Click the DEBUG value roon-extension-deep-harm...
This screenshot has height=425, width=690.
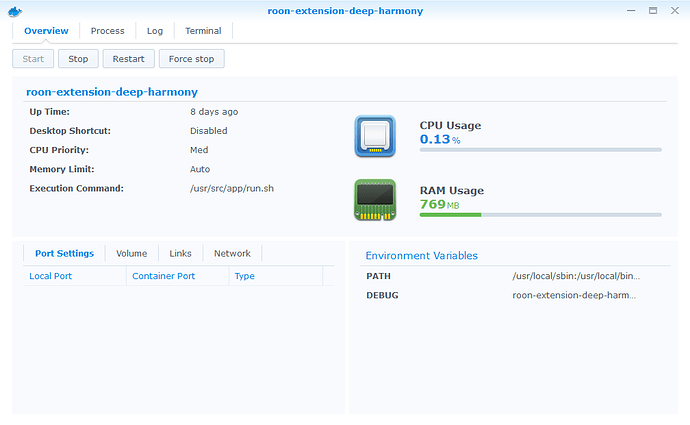click(x=574, y=295)
